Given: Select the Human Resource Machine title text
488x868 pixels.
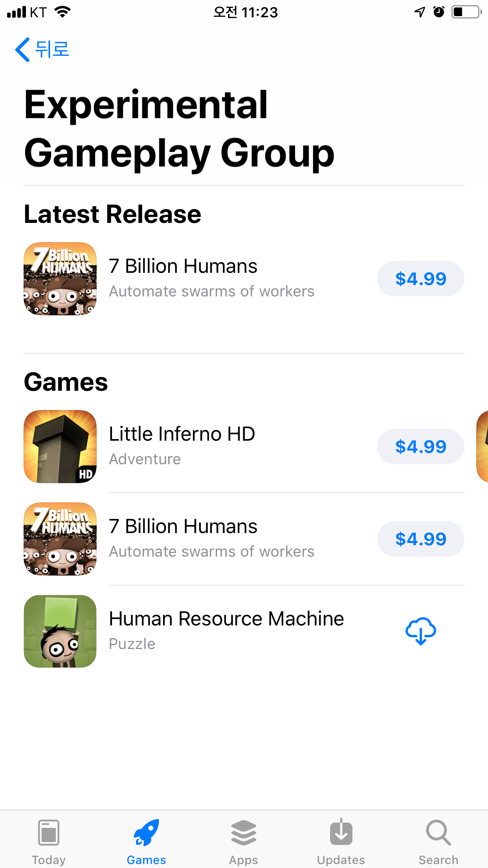Looking at the screenshot, I should click(x=227, y=619).
